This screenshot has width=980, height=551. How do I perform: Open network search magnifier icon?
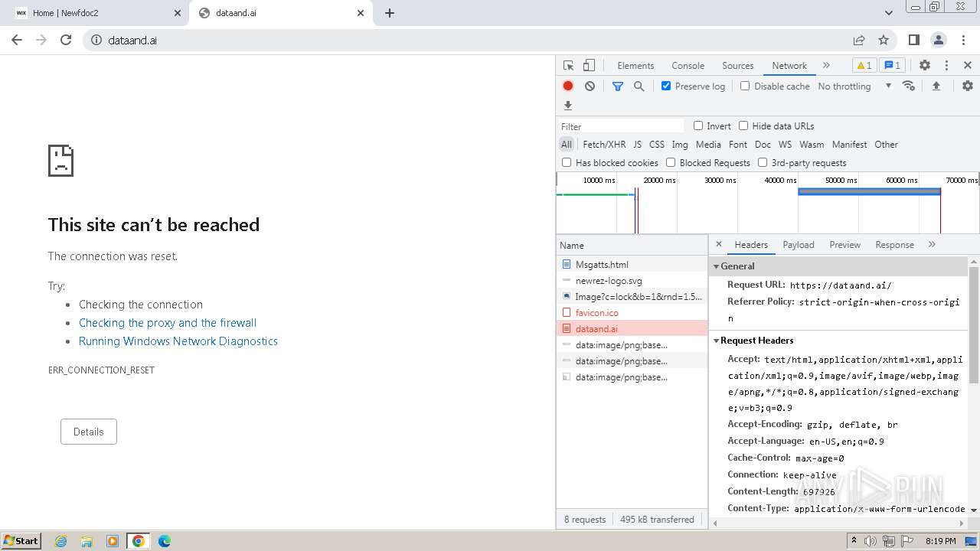(639, 86)
